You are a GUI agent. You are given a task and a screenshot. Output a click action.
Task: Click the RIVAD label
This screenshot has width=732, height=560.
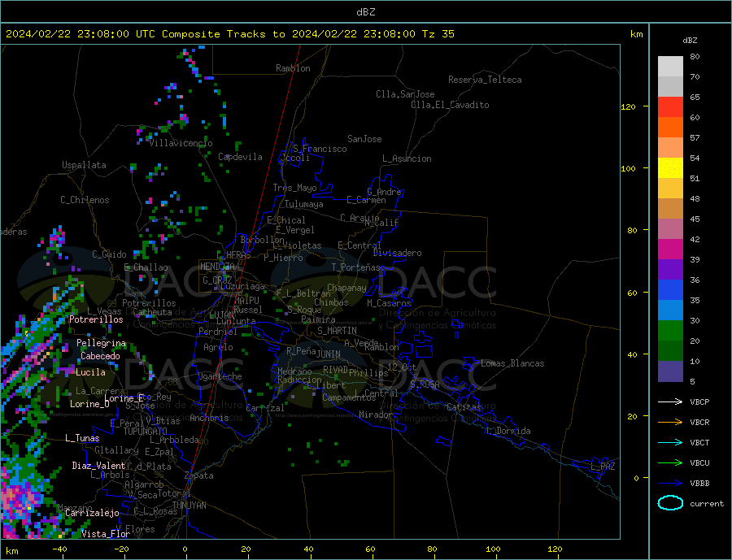335,370
